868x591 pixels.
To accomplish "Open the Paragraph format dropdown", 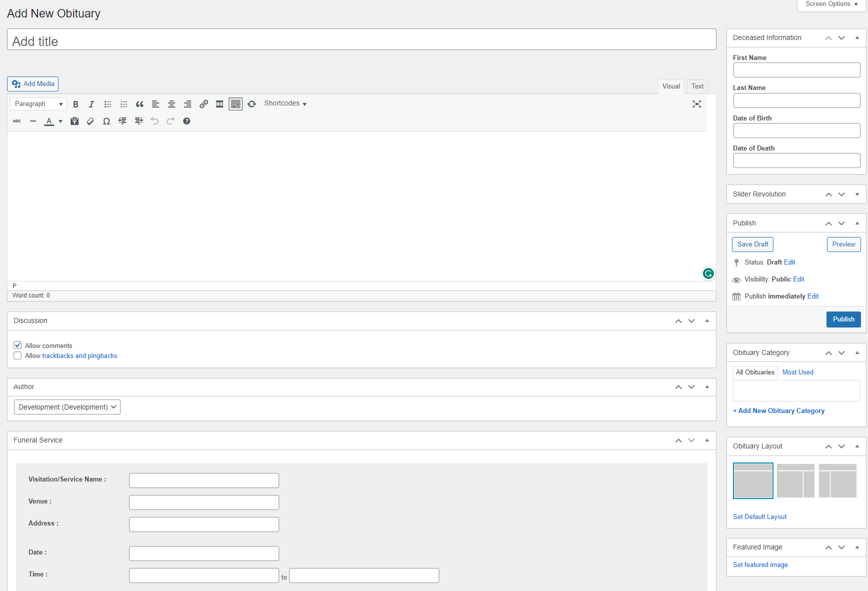I will pyautogui.click(x=38, y=104).
